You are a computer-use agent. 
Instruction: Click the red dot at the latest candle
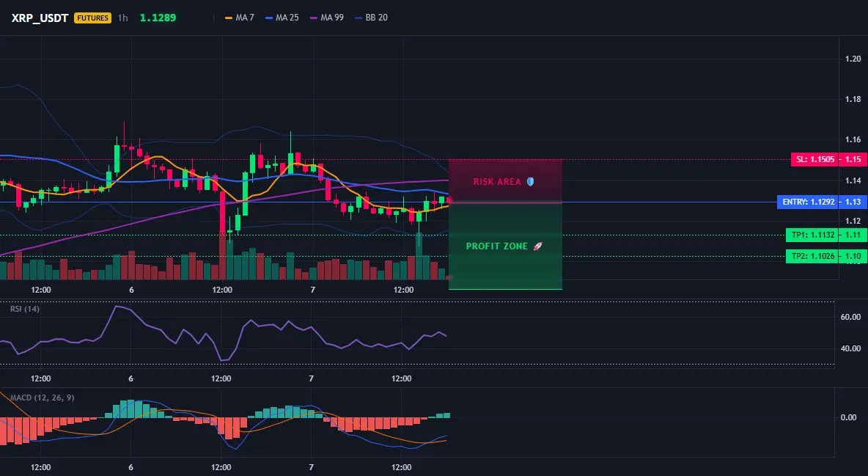pos(449,201)
